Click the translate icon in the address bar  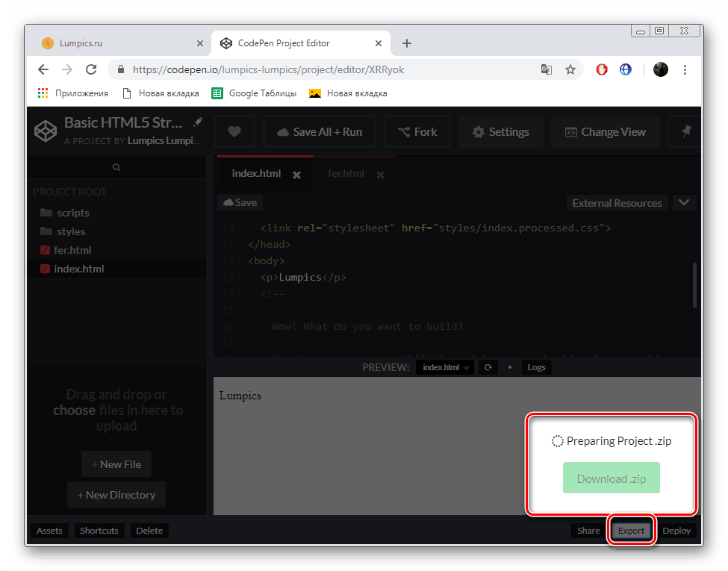[x=546, y=69]
